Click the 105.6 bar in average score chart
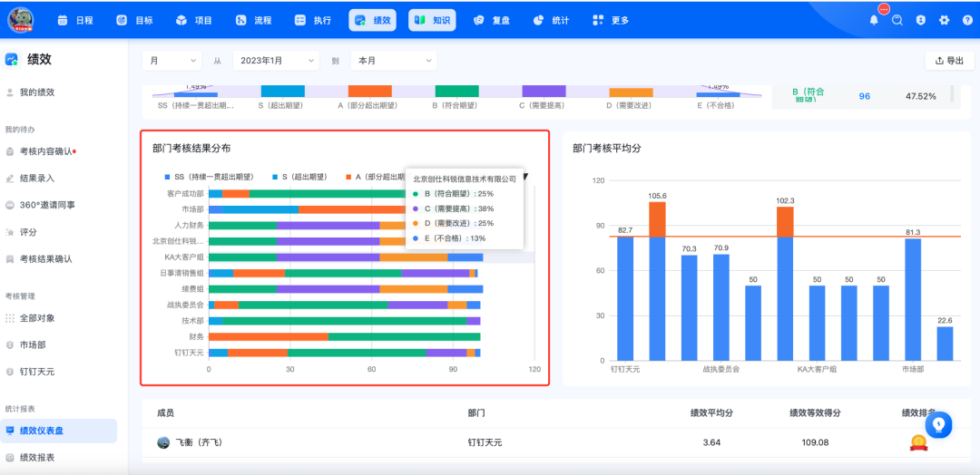 pos(658,281)
